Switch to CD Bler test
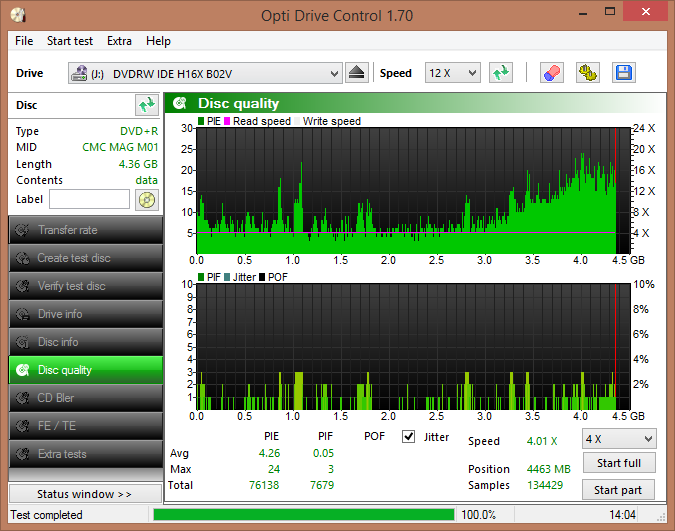 point(86,398)
